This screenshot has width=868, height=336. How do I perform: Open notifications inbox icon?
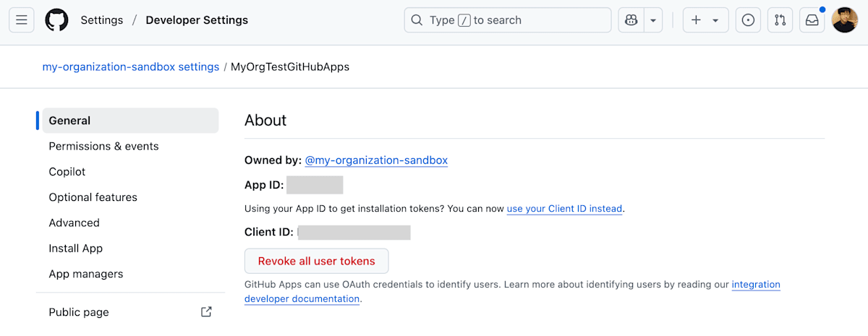tap(812, 20)
